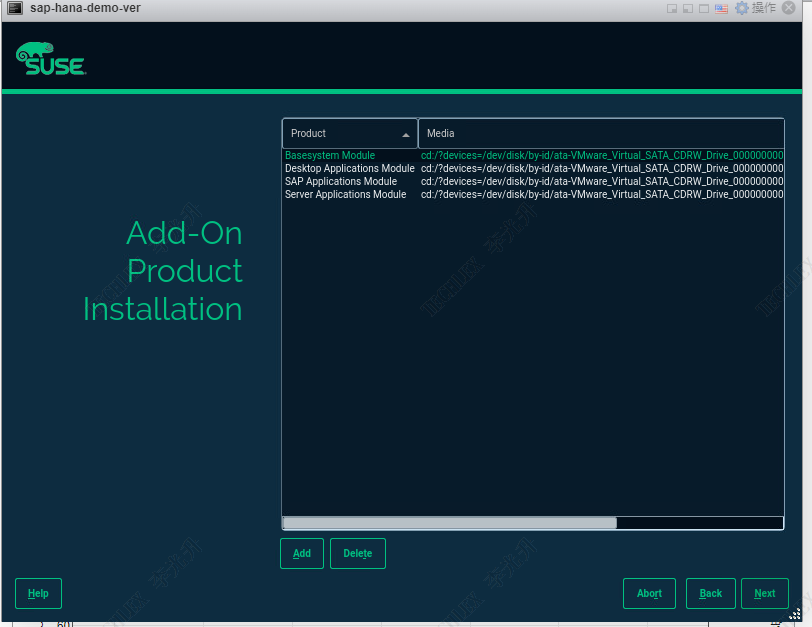Image resolution: width=812 pixels, height=627 pixels.
Task: Click the media path of Desktop Applications Module
Action: pos(602,168)
